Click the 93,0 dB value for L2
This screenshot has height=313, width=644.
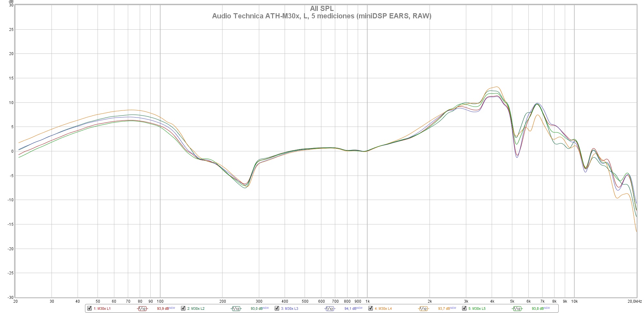pos(257,308)
